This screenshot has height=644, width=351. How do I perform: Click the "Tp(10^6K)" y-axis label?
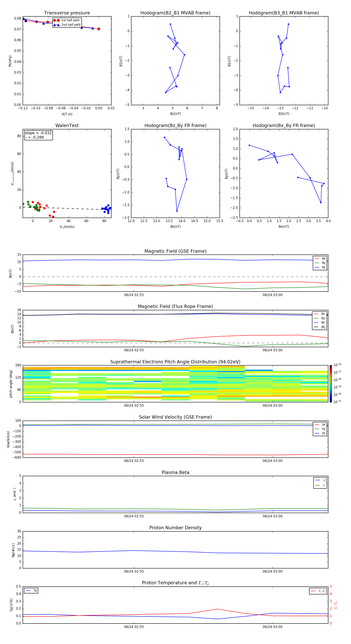tap(11, 605)
